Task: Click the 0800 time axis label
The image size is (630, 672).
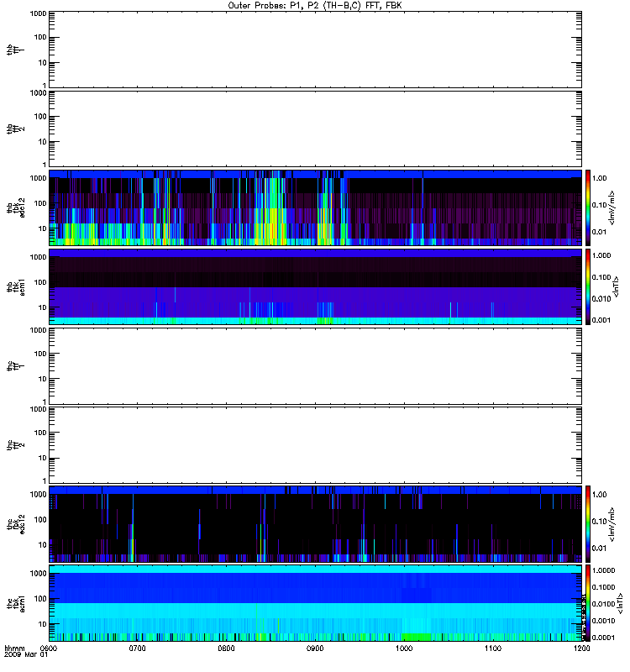Action: 226,648
